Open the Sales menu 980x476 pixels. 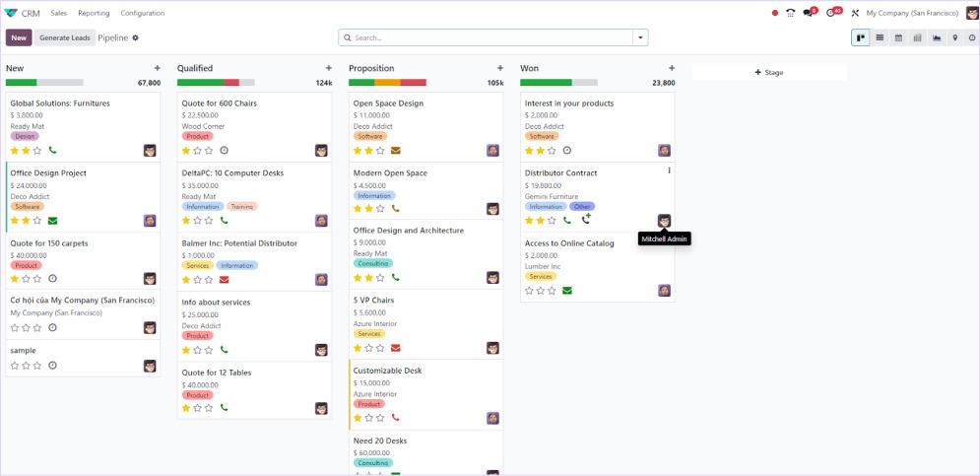[x=59, y=13]
